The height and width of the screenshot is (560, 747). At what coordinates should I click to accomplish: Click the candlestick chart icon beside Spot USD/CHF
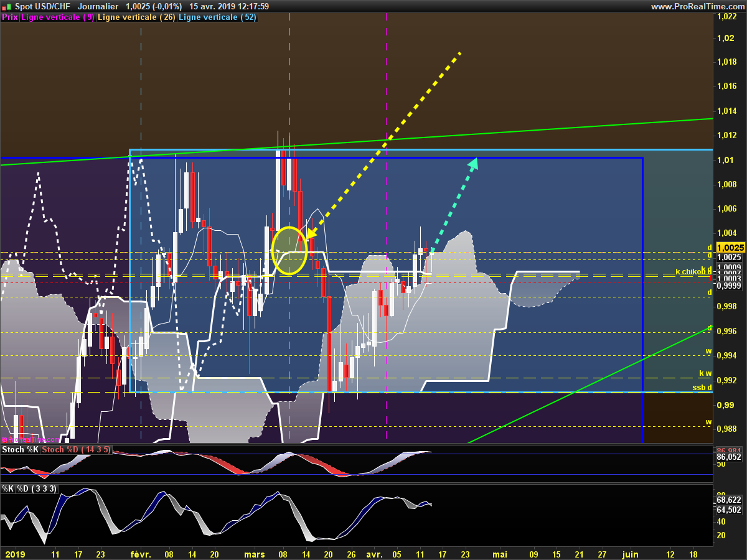pyautogui.click(x=7, y=6)
